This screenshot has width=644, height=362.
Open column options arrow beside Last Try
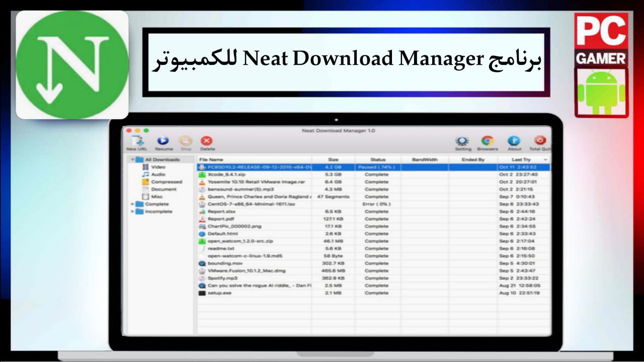546,159
